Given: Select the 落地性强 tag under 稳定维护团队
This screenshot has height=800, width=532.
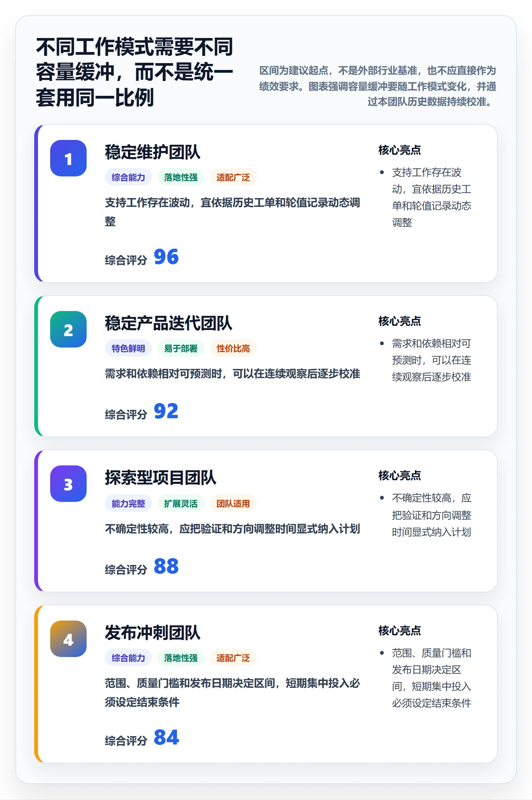Looking at the screenshot, I should (181, 177).
